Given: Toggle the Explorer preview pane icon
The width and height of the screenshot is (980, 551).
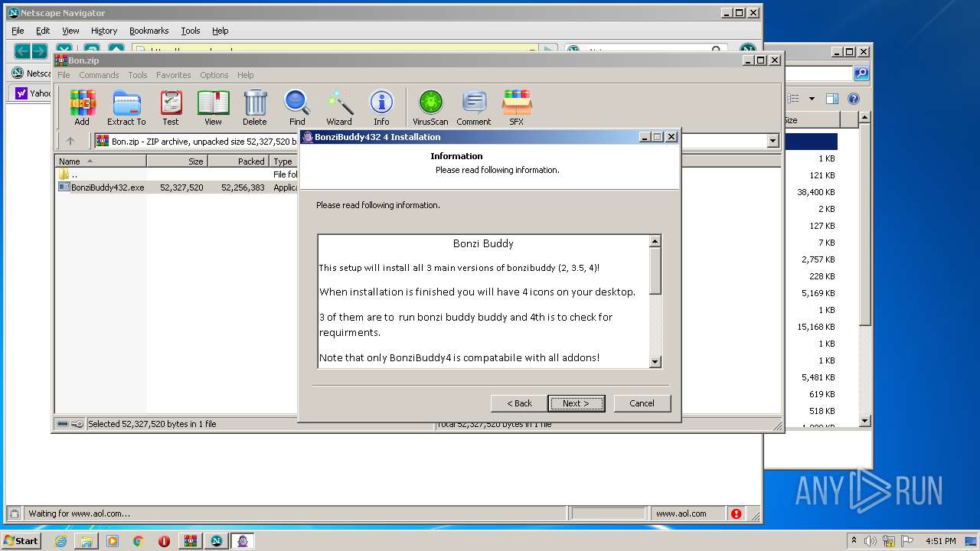Looking at the screenshot, I should click(832, 99).
